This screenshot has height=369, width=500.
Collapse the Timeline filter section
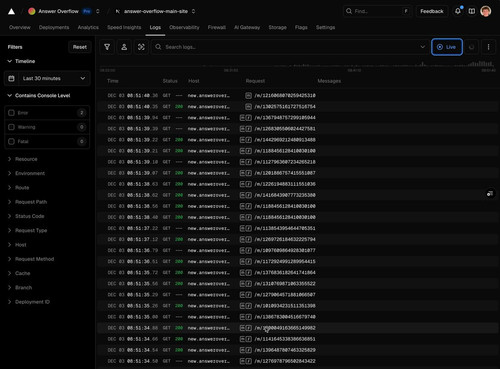pos(21,61)
